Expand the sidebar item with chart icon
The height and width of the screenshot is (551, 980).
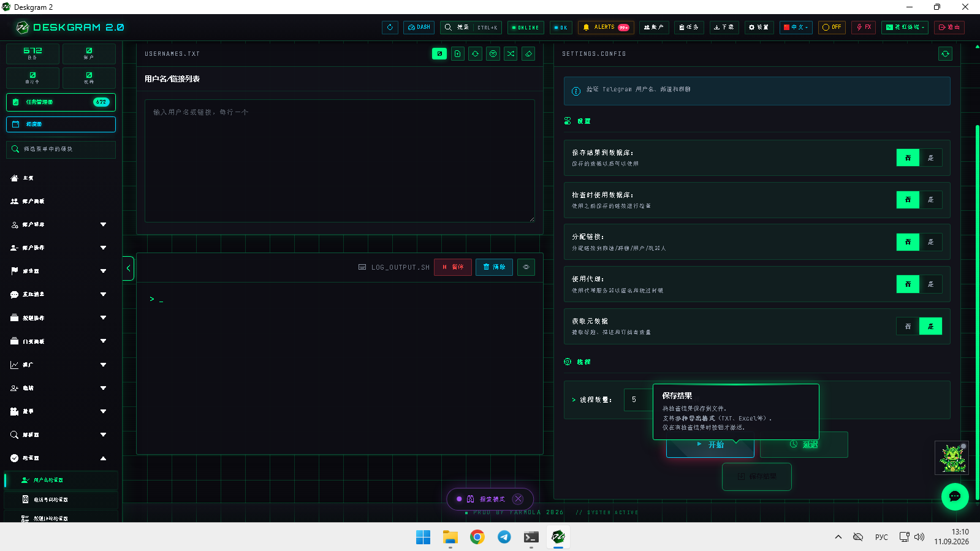pos(60,365)
